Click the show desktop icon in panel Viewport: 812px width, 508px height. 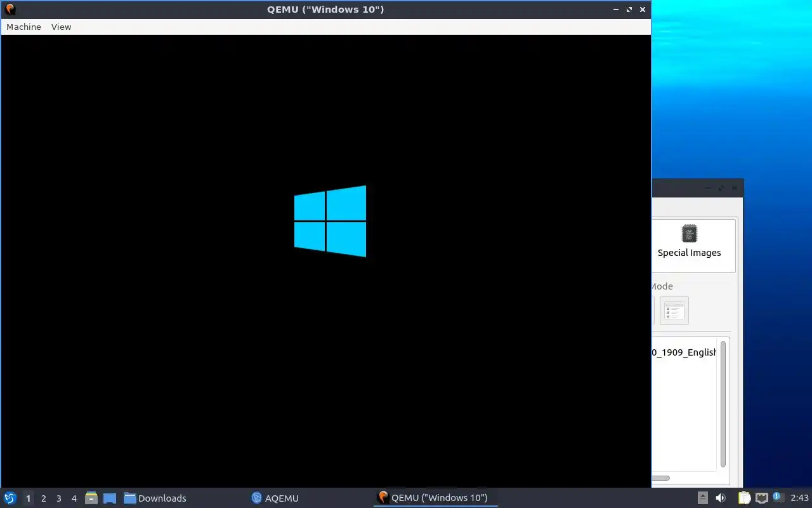tap(109, 498)
